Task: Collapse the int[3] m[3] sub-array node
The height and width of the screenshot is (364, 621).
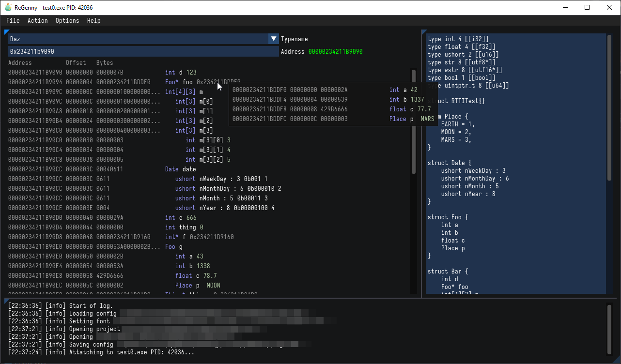Action: (x=194, y=130)
